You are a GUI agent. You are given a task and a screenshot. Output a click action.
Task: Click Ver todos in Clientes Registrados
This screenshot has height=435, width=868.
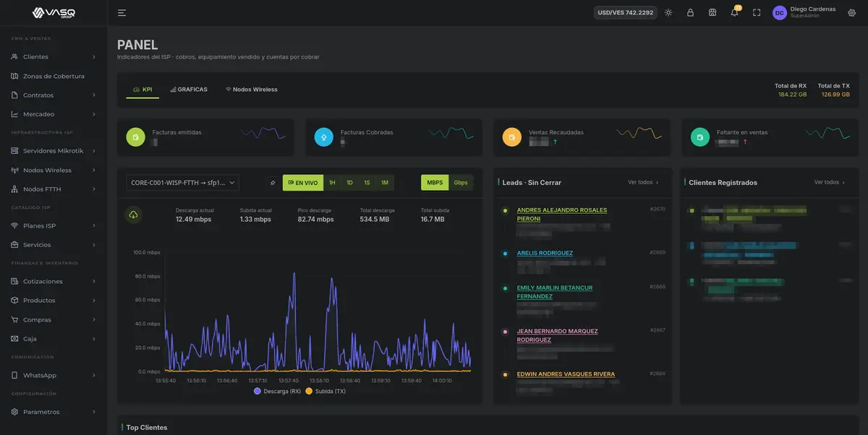point(829,182)
